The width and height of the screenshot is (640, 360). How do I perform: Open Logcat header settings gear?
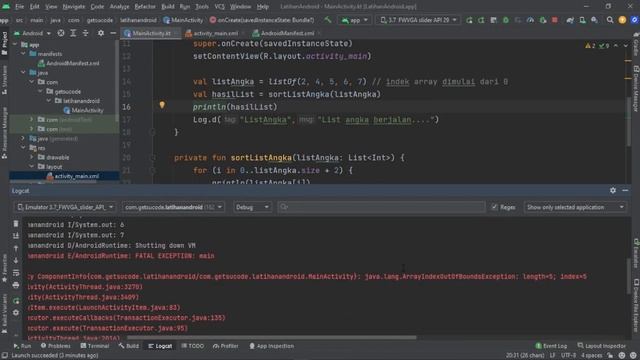coord(613,190)
